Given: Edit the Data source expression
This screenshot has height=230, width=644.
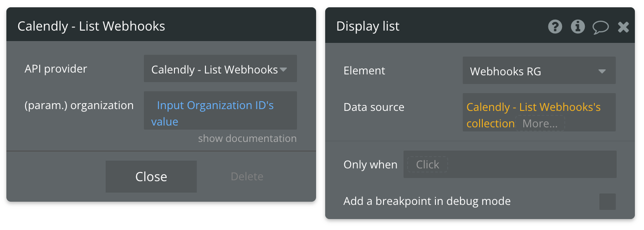Looking at the screenshot, I should coord(539,112).
